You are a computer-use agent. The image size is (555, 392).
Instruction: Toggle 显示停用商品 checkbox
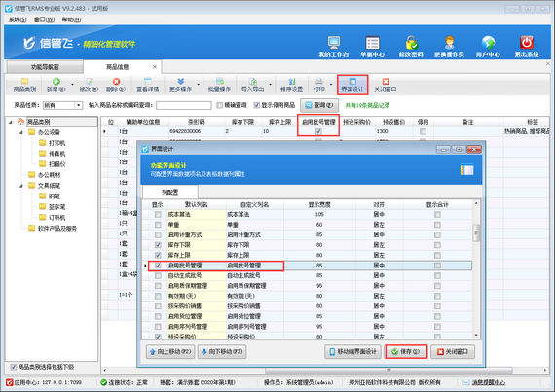tap(257, 105)
